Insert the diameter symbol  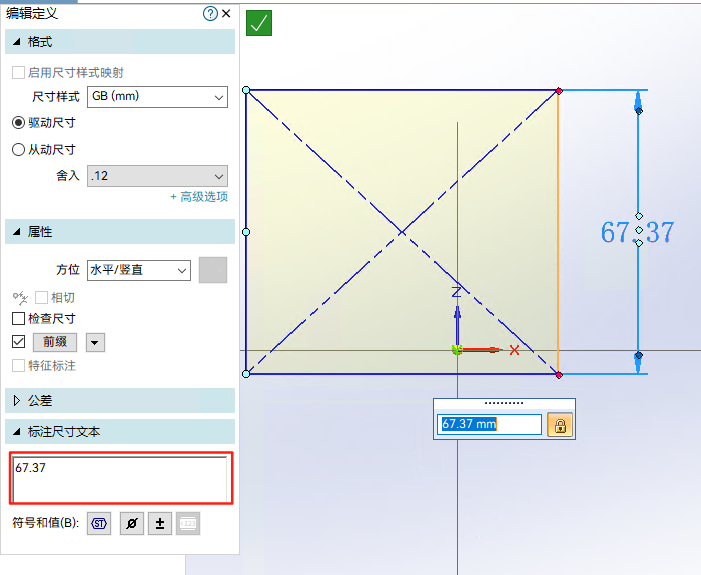tap(131, 523)
